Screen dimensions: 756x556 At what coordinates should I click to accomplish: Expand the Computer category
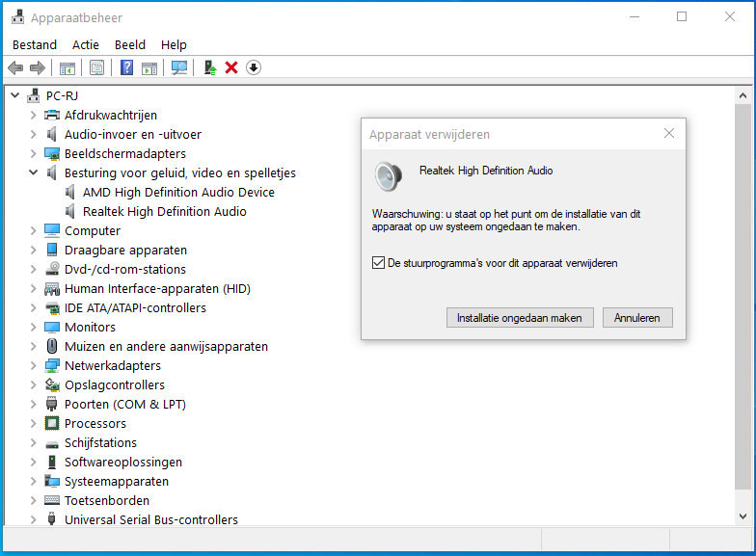pos(33,231)
